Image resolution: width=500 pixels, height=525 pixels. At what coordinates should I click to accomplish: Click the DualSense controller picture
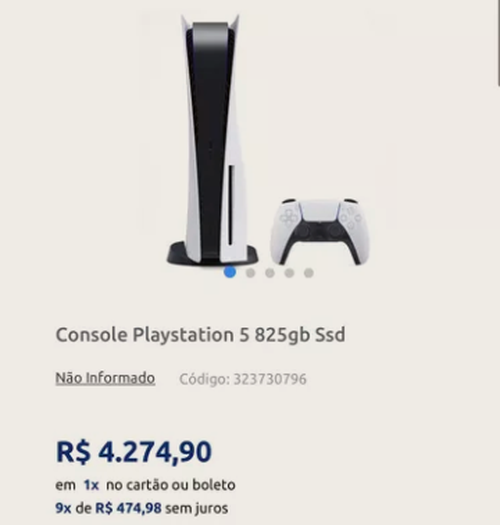tap(320, 231)
